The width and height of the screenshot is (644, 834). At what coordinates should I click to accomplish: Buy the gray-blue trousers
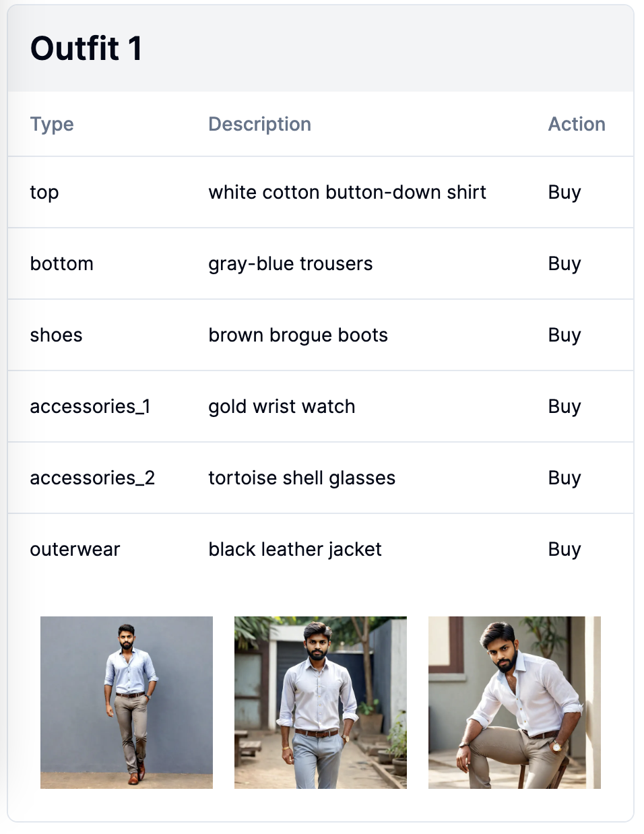point(564,264)
